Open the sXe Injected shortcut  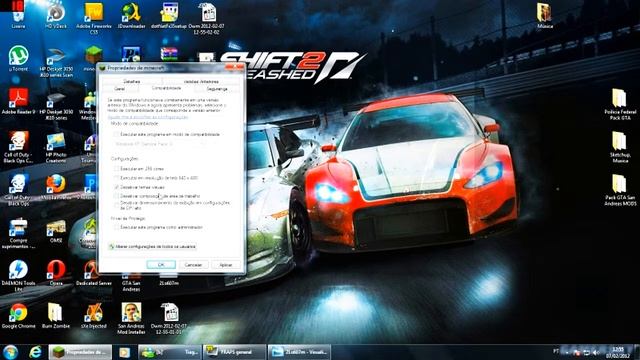[x=93, y=316]
